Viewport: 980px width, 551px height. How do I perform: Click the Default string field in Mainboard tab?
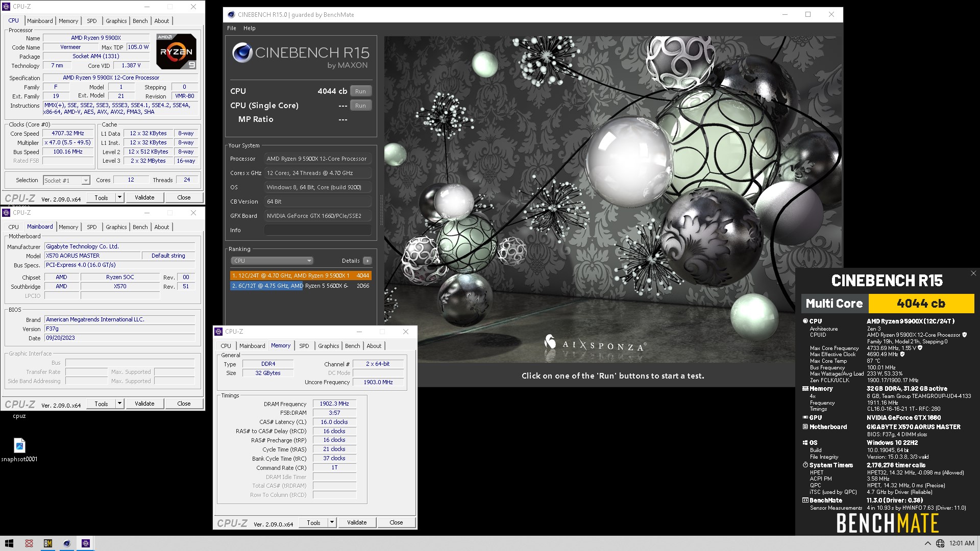tap(168, 256)
